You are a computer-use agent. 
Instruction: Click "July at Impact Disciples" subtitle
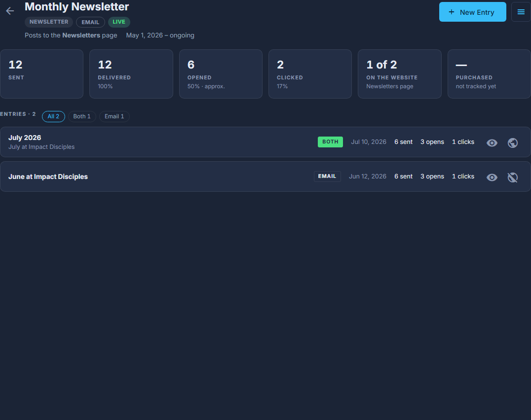(x=41, y=147)
